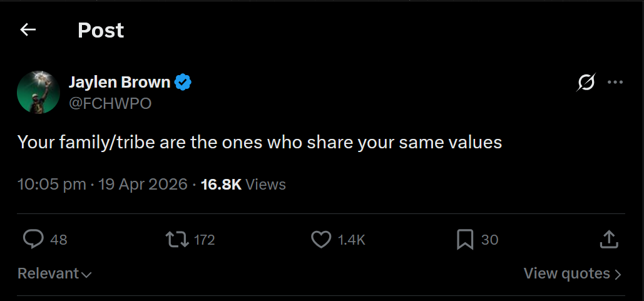Like the post with the heart icon
The image size is (644, 301).
[321, 240]
